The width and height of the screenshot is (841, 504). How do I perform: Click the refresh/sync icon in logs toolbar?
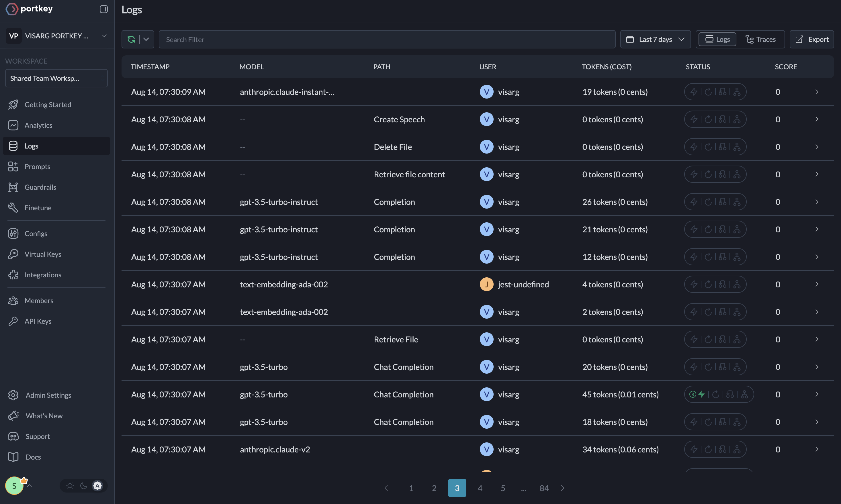click(x=131, y=38)
